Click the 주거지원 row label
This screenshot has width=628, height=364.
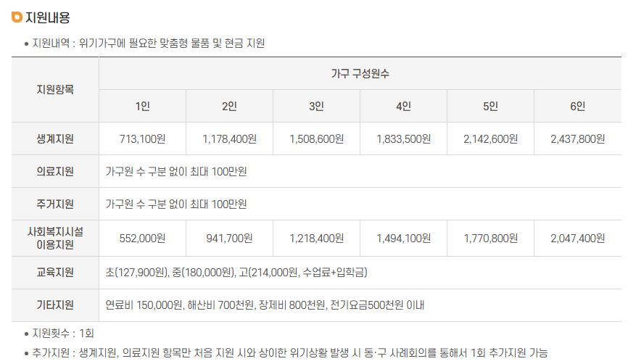coord(55,204)
